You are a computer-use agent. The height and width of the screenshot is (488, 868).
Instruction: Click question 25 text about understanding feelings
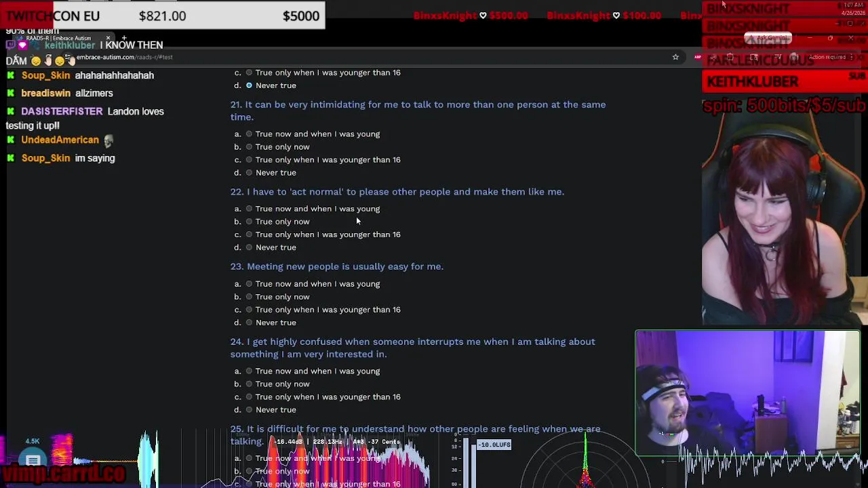pyautogui.click(x=415, y=435)
